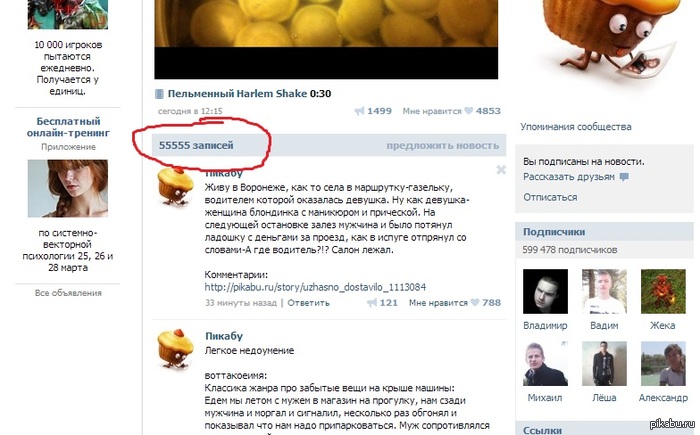Click the video film icon before Пельменный Harlem Shake
The height and width of the screenshot is (435, 700).
click(x=159, y=94)
